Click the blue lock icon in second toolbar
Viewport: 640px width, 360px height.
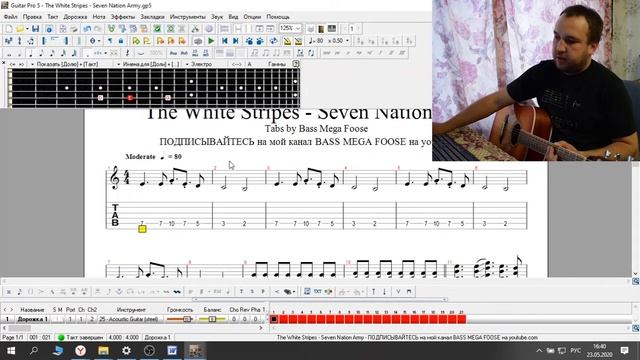(121, 41)
